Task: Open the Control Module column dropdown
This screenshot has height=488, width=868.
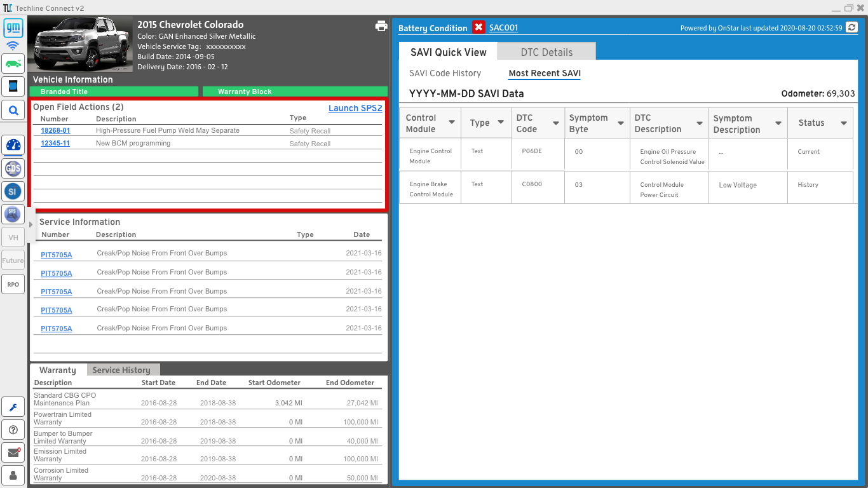Action: pos(452,123)
